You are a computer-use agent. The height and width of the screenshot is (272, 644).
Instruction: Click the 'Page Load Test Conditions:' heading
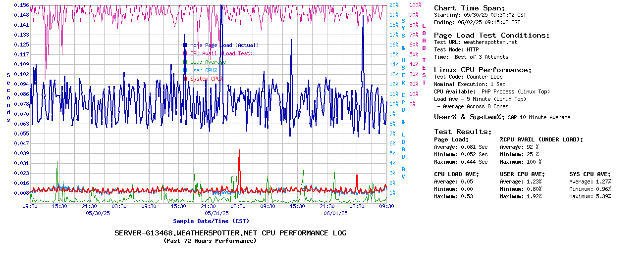[491, 35]
